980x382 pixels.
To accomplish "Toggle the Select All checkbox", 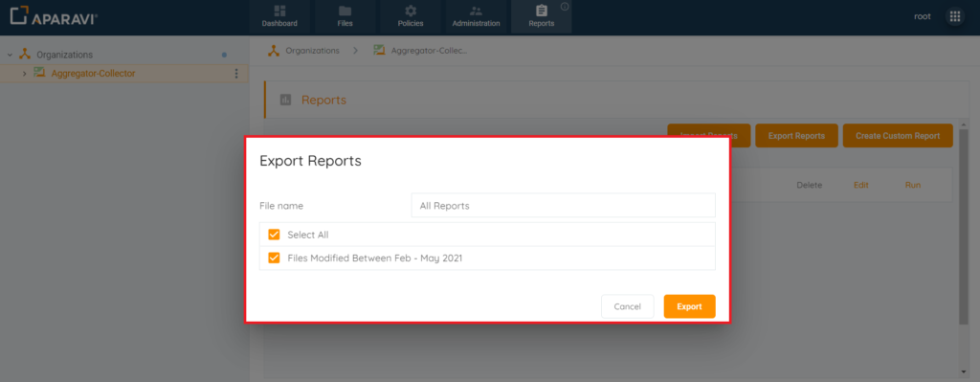I will tap(274, 235).
